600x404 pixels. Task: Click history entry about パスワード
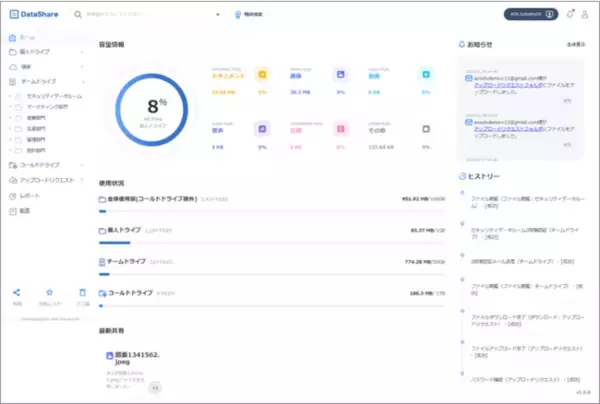click(x=526, y=380)
